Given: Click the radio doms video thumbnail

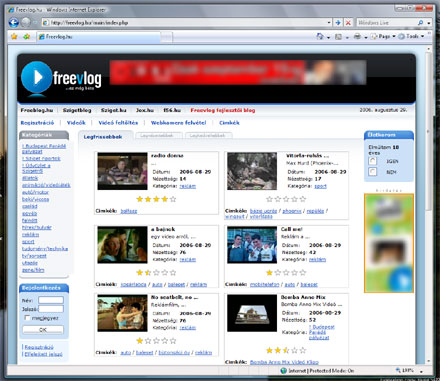Looking at the screenshot, I should point(122,171).
